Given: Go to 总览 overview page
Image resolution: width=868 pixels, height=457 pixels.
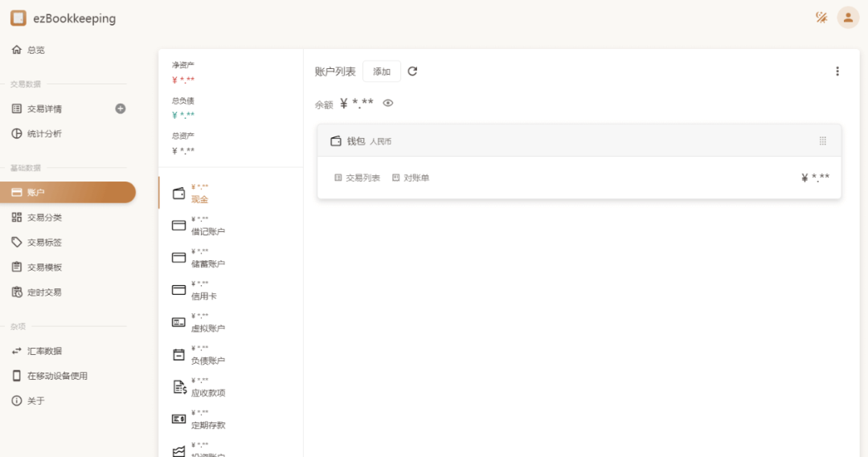Looking at the screenshot, I should click(x=36, y=50).
